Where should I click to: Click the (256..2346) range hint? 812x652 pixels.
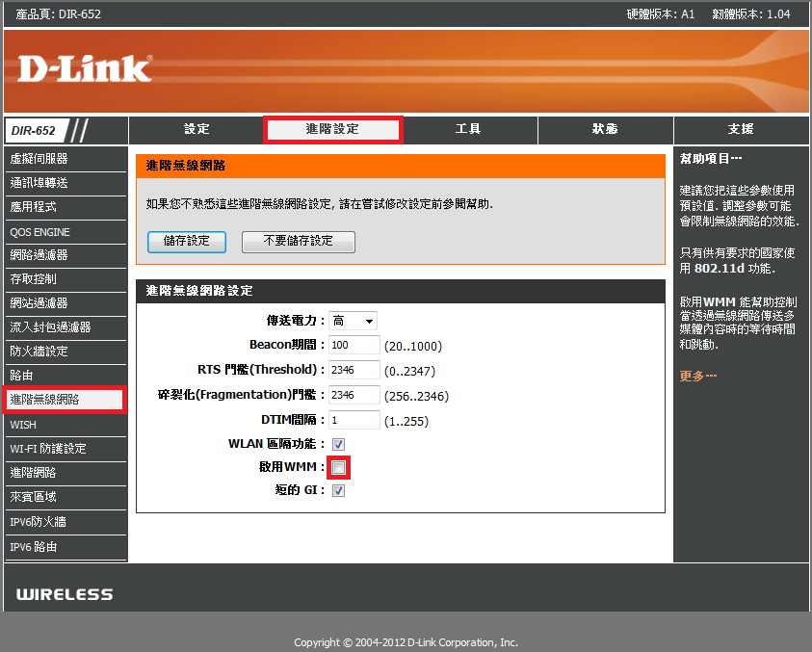pos(416,396)
